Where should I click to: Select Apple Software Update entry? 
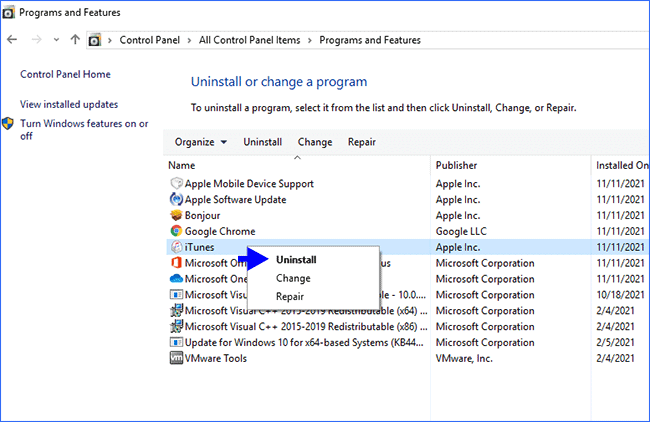pyautogui.click(x=235, y=200)
